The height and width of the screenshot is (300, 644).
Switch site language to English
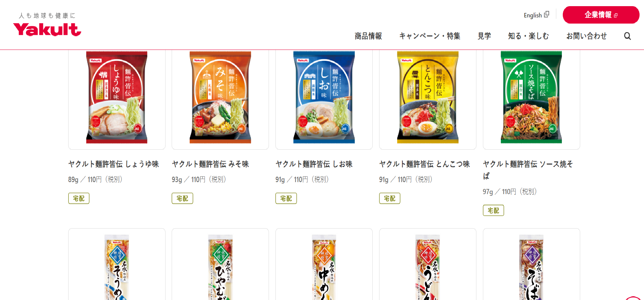pos(536,15)
